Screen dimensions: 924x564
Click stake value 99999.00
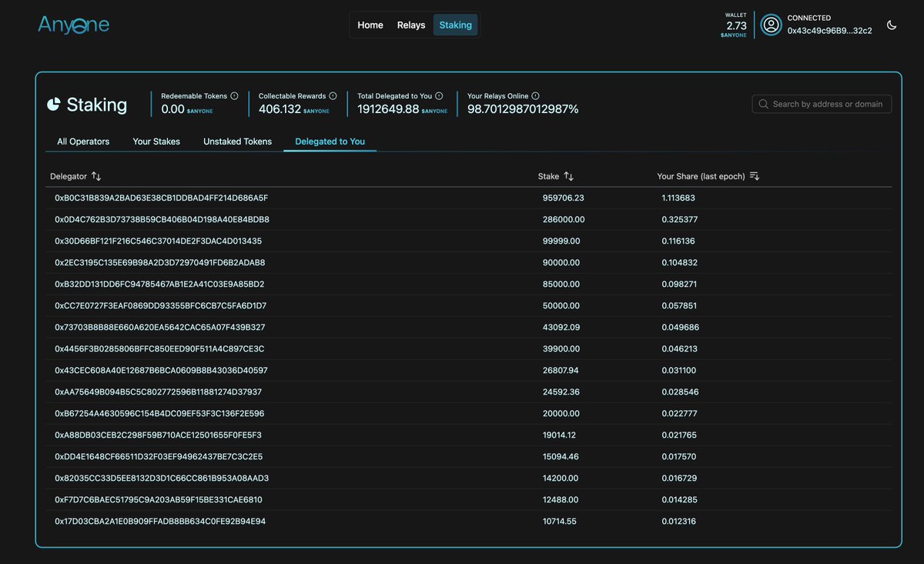click(x=561, y=241)
